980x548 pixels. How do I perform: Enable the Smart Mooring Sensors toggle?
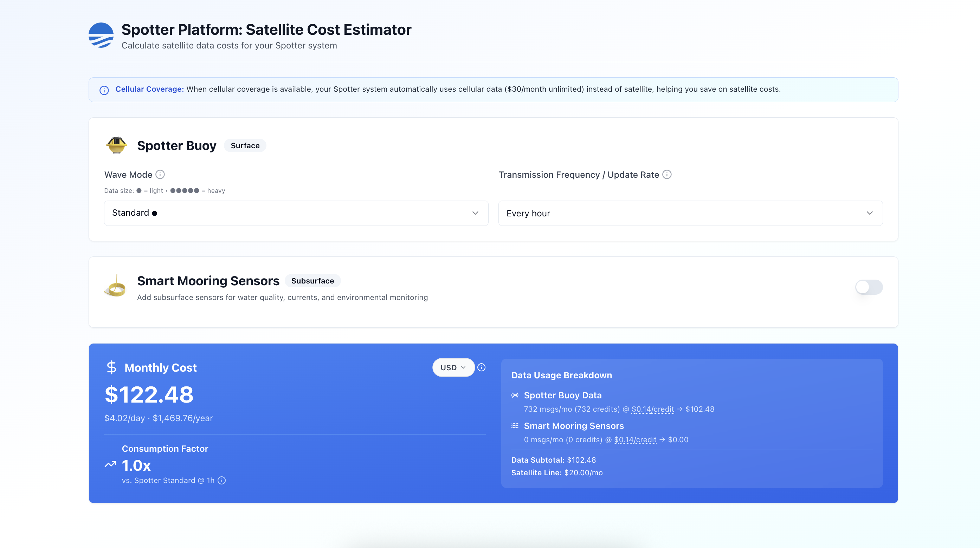click(869, 287)
